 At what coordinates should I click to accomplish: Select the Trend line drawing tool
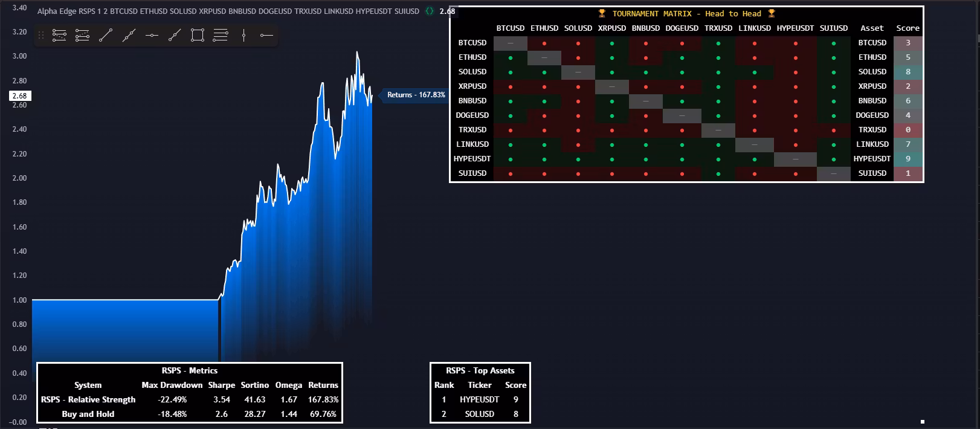(106, 36)
